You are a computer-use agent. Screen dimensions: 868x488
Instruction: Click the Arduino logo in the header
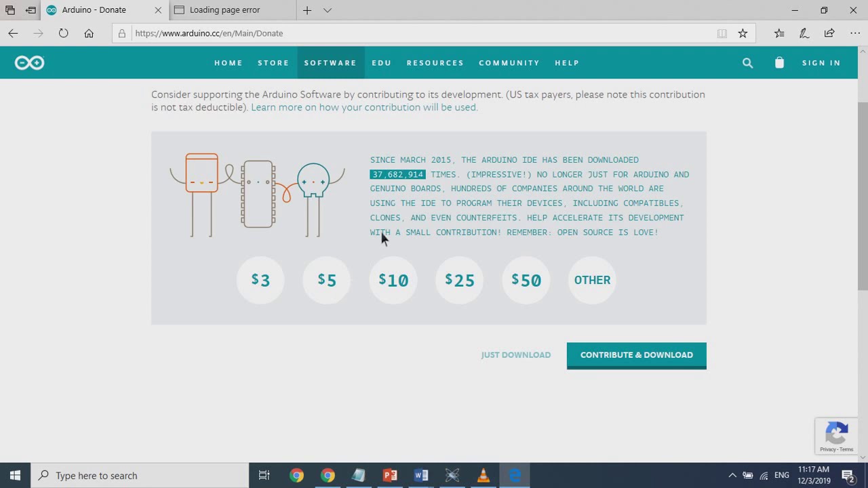pos(29,63)
